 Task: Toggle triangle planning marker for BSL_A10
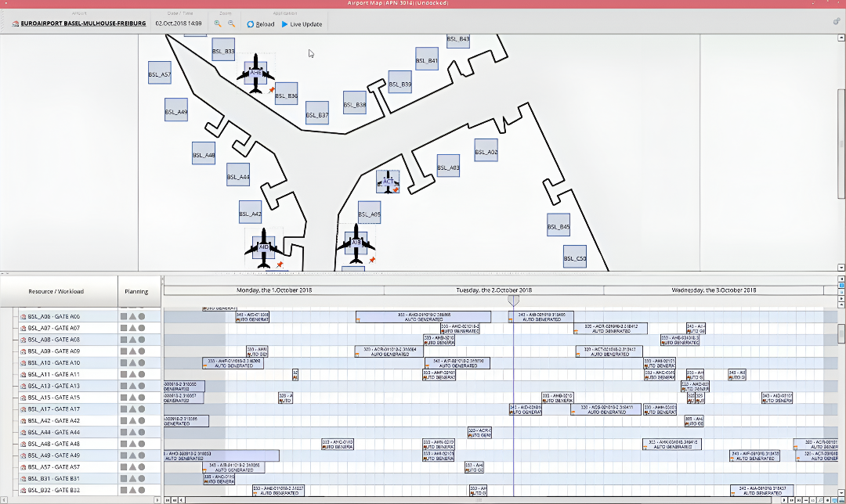point(132,363)
